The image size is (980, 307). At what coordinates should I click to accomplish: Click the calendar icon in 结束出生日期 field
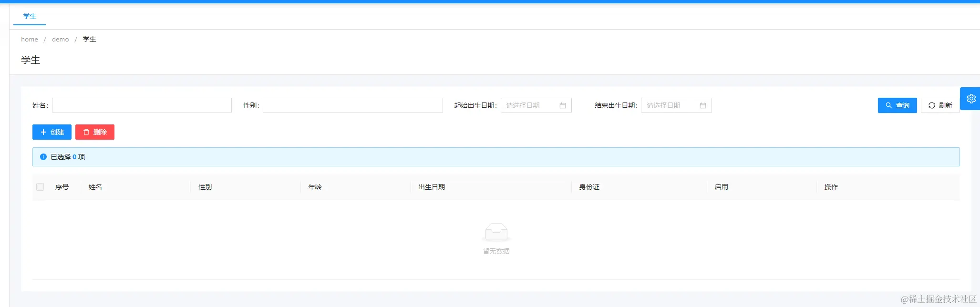(x=703, y=105)
